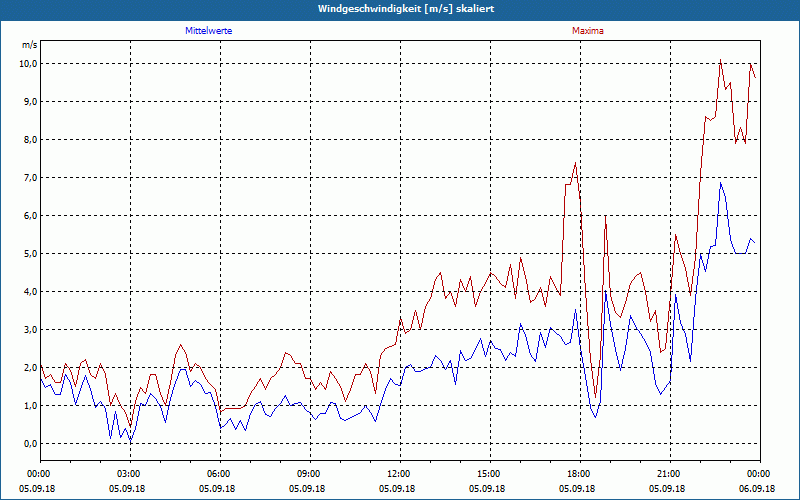800x500 pixels.
Task: Click the '10,0' y-axis value
Action: [x=29, y=64]
